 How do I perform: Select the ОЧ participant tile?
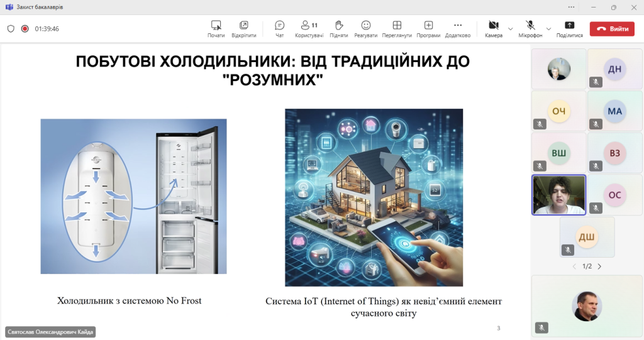(559, 111)
